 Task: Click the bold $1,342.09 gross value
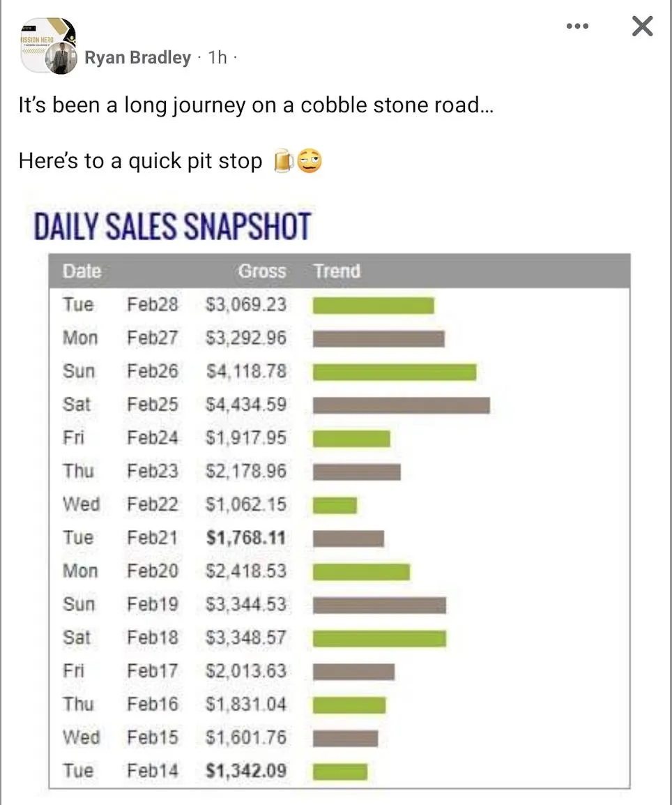(246, 771)
